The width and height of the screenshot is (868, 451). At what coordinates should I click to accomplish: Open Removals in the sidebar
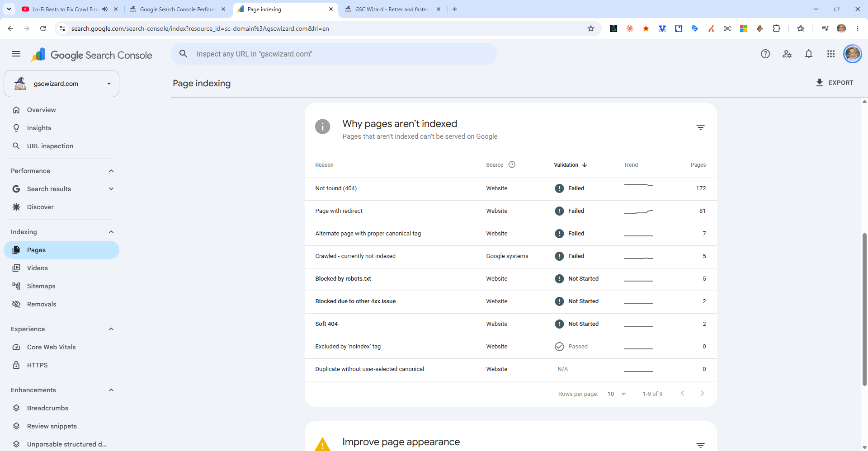coord(61,304)
